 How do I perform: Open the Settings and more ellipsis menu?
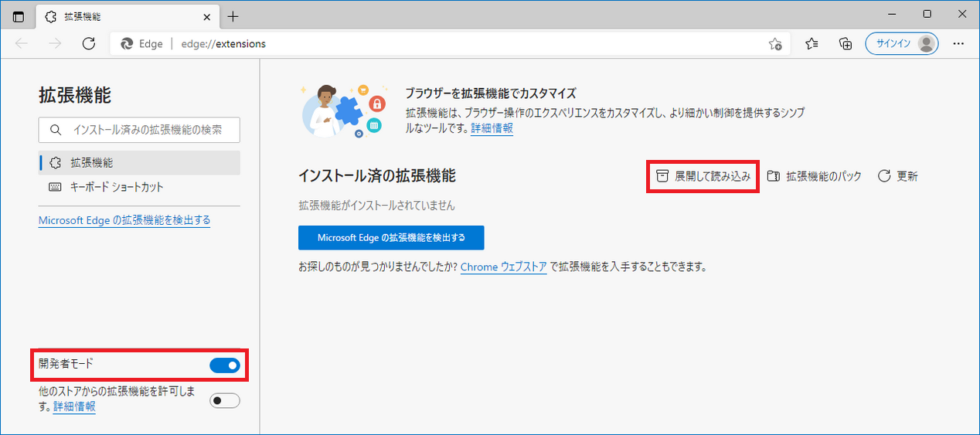coord(958,44)
